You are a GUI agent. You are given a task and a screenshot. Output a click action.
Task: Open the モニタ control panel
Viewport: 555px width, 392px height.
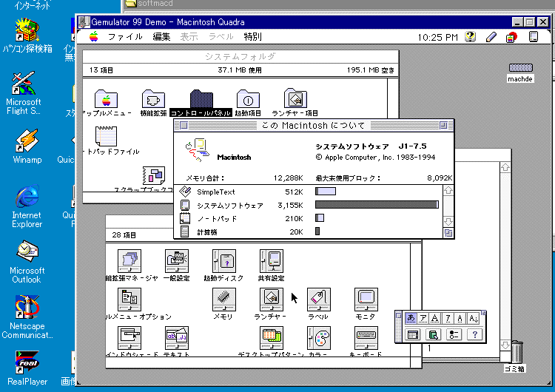pyautogui.click(x=366, y=300)
